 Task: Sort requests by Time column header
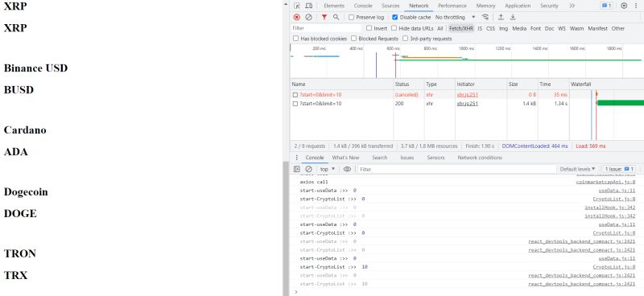point(553,84)
